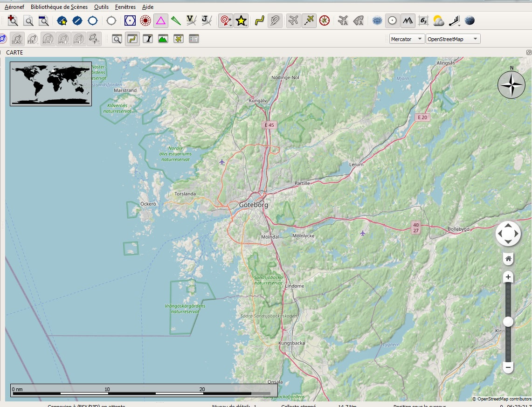Toggle the ICAO airspaces button
This screenshot has height=407, width=532.
pyautogui.click(x=17, y=39)
